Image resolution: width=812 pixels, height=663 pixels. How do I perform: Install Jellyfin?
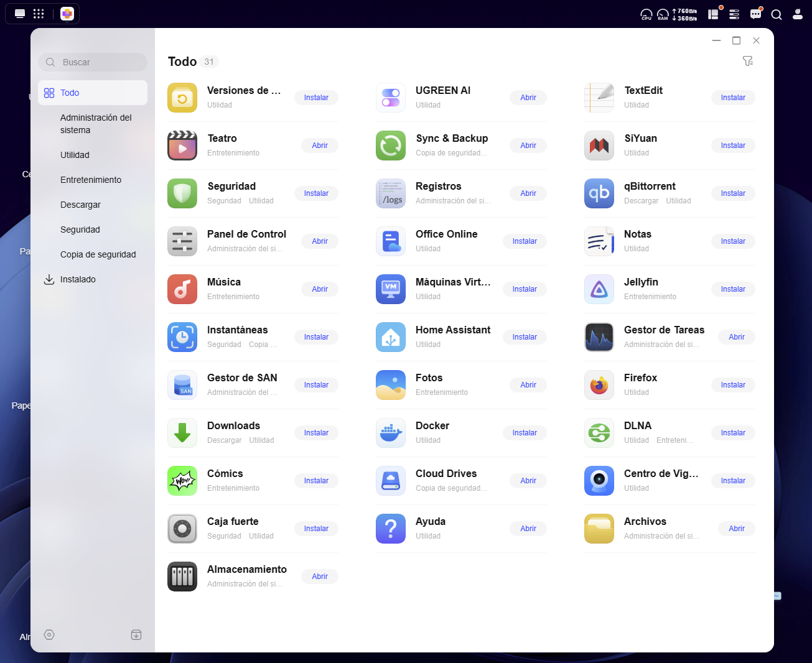point(733,289)
